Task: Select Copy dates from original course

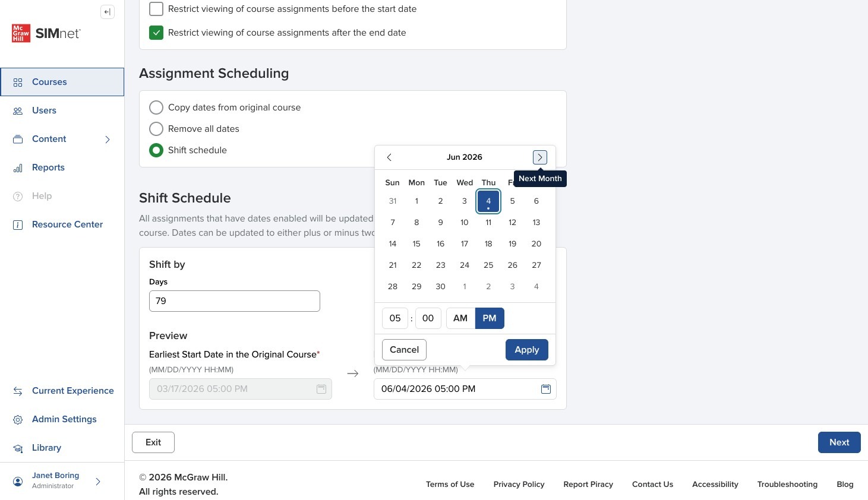Action: pyautogui.click(x=156, y=107)
